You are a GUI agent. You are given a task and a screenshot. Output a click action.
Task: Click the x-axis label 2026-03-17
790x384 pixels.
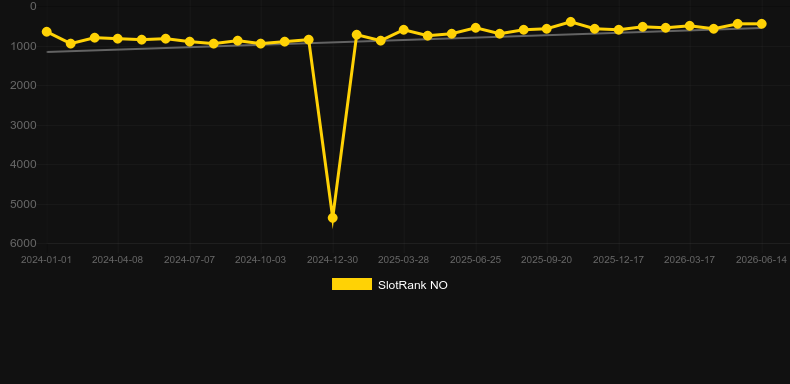689,260
